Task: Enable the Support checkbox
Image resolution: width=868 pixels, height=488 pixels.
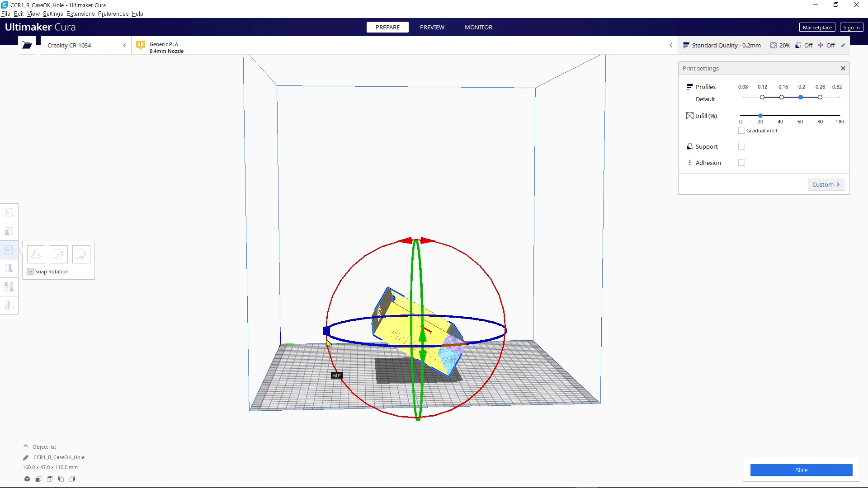Action: [741, 146]
